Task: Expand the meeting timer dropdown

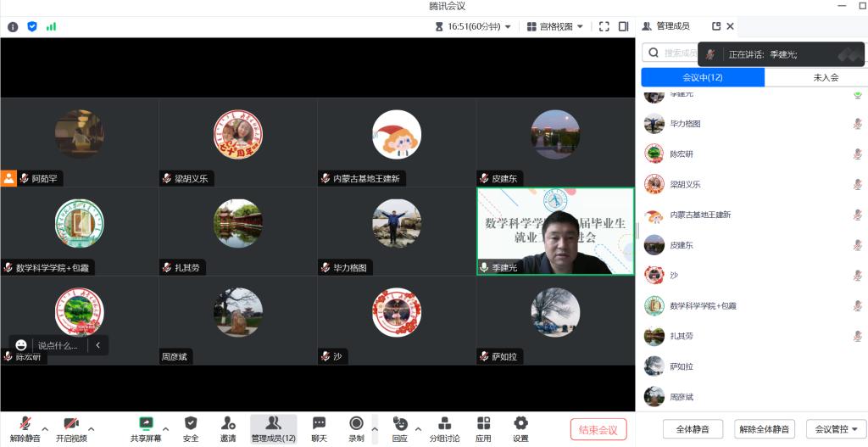Action: coord(473,26)
